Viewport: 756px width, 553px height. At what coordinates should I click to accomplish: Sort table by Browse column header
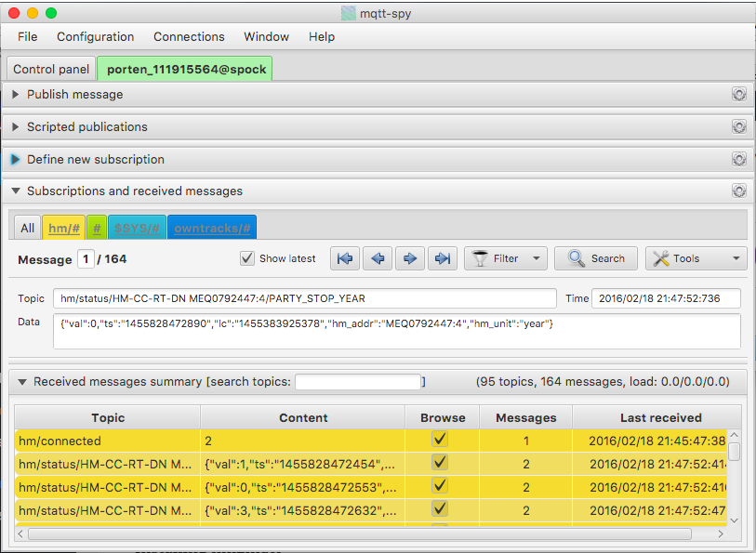pos(442,417)
